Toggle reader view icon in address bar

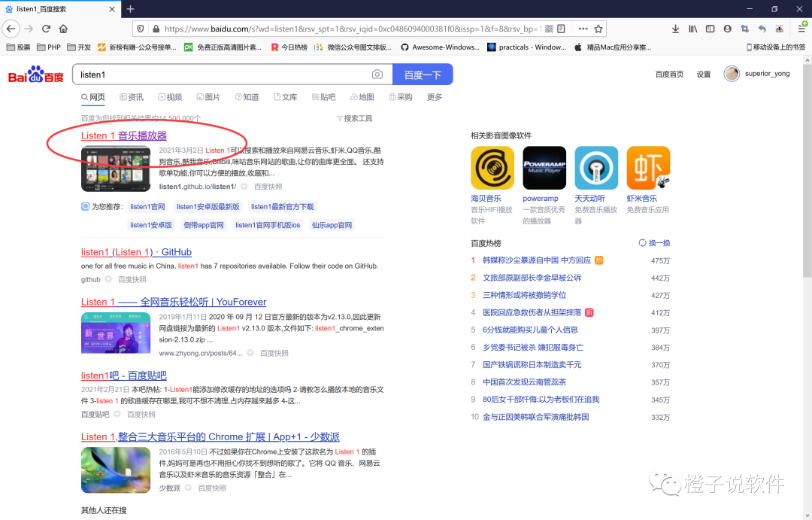click(562, 29)
